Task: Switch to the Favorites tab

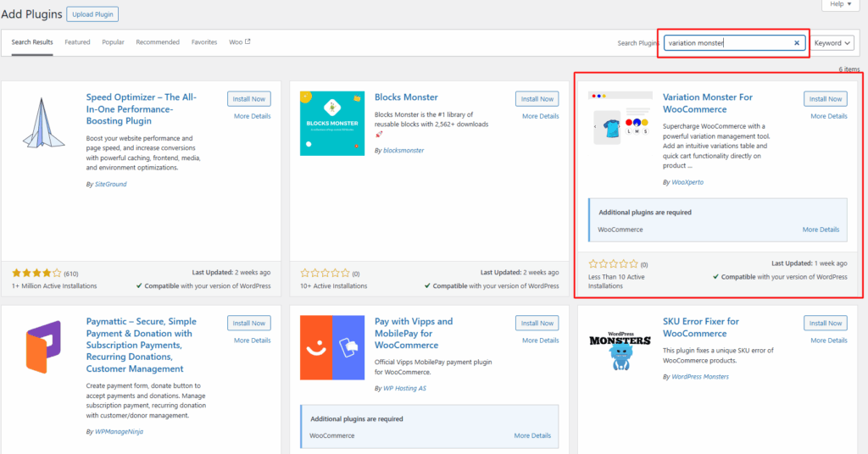Action: (204, 42)
